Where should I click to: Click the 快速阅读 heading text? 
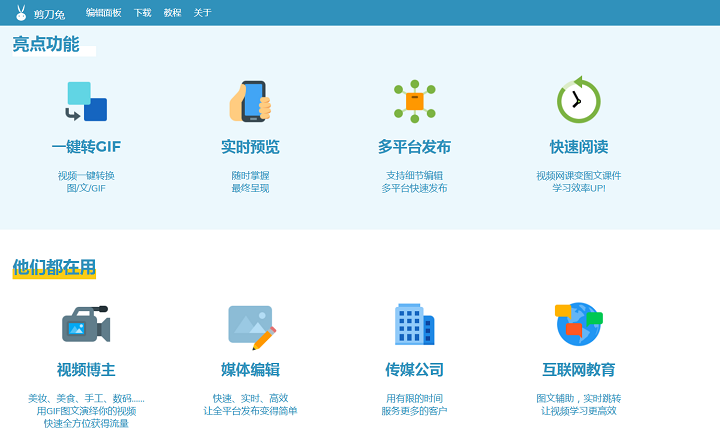coord(578,147)
